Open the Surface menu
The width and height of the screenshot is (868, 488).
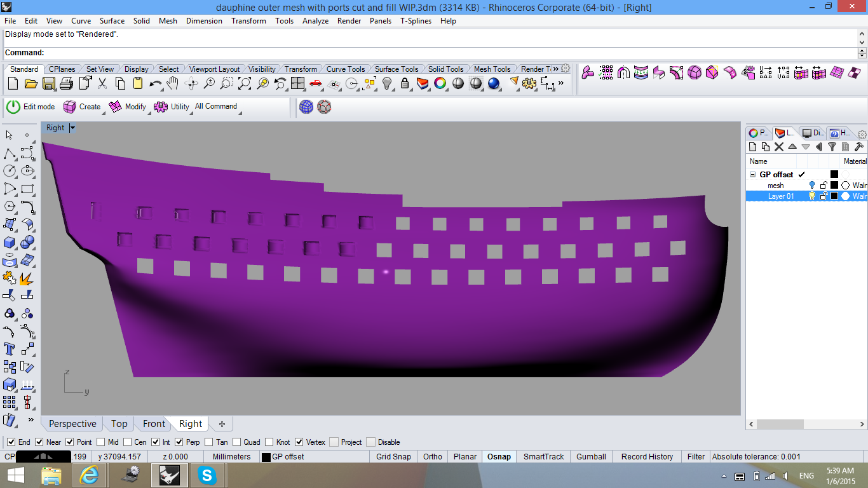[x=111, y=21]
